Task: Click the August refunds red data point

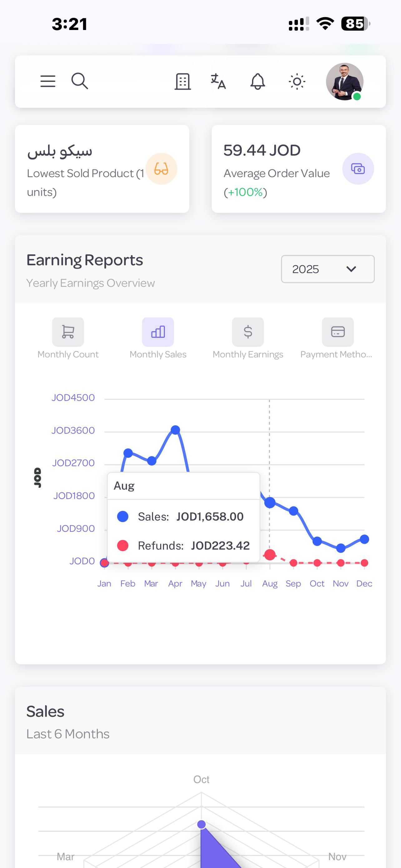Action: (270, 554)
